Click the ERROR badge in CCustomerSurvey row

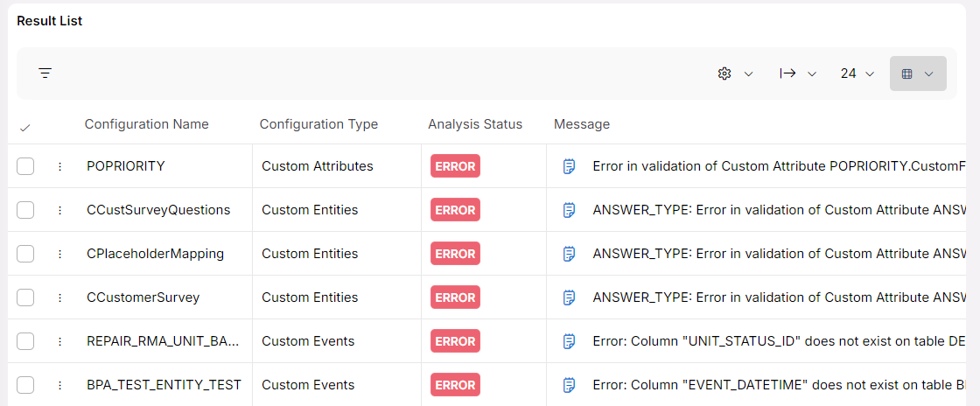[x=455, y=297]
